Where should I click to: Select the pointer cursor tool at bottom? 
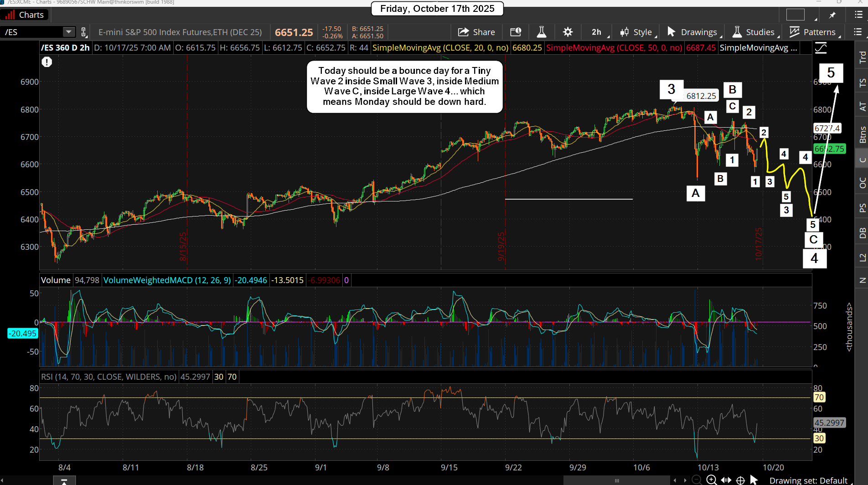point(754,480)
